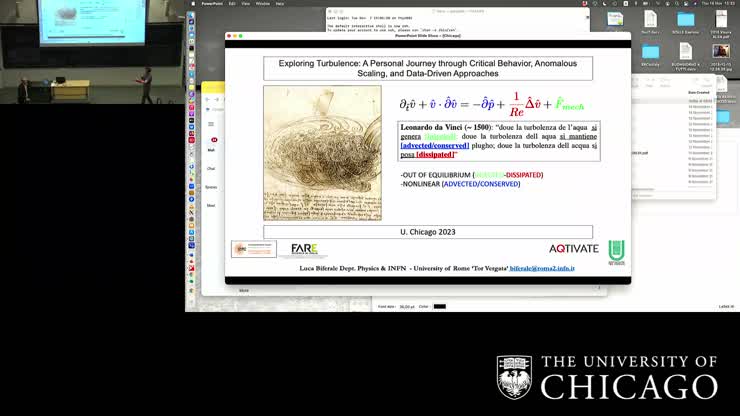Open Meet in the left sidebar

pyautogui.click(x=212, y=204)
